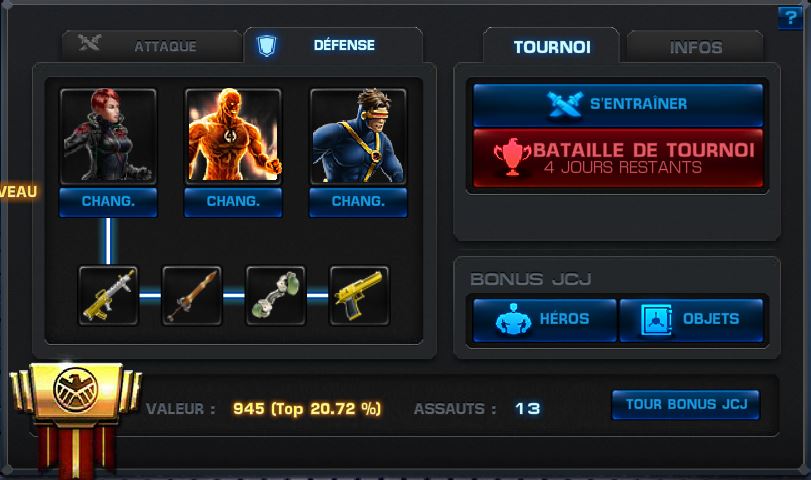Open the Infos tab
The image size is (811, 480).
tap(695, 48)
